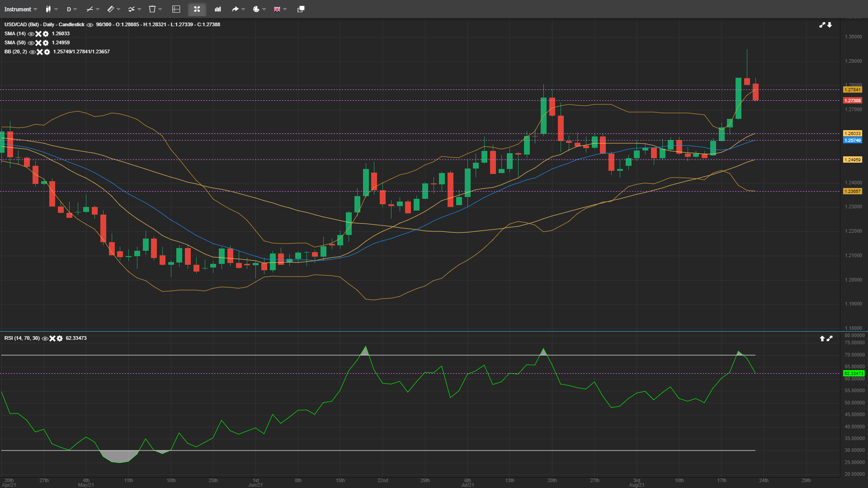Open the indicators tool menu
Screen dimensions: 868x488
pyautogui.click(x=134, y=9)
